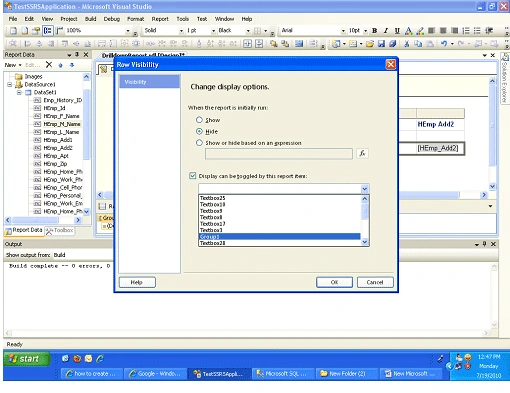Open the Solid border style dropdown

[x=181, y=31]
